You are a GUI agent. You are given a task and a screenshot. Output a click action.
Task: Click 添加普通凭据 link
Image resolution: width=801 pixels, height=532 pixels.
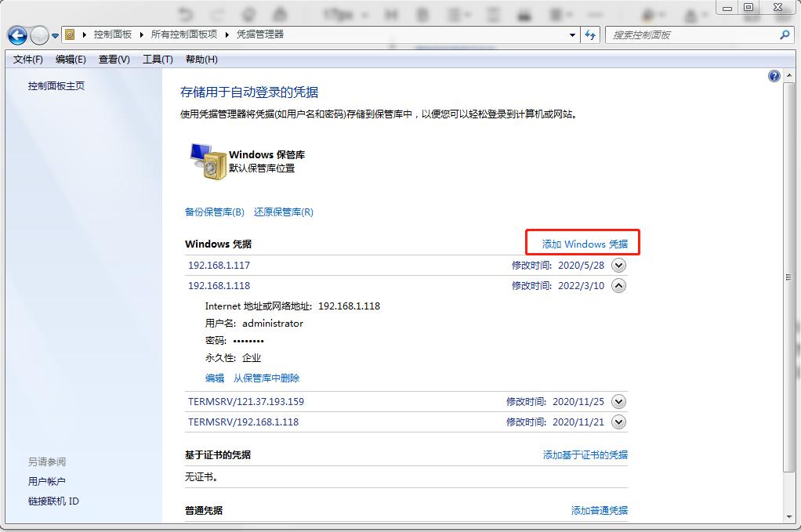coord(600,510)
